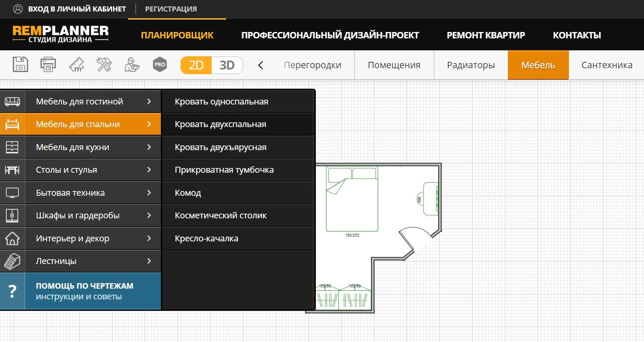Click the crossed tools repair icon

click(104, 65)
